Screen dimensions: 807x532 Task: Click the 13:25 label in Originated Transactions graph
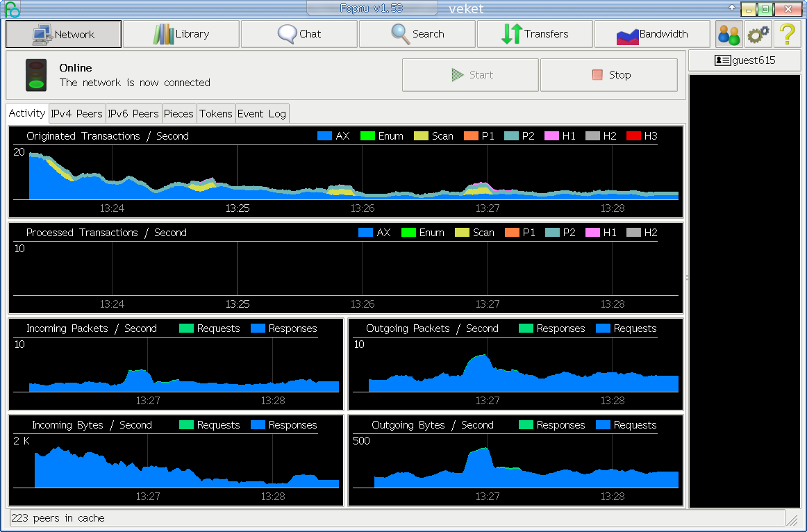click(238, 208)
